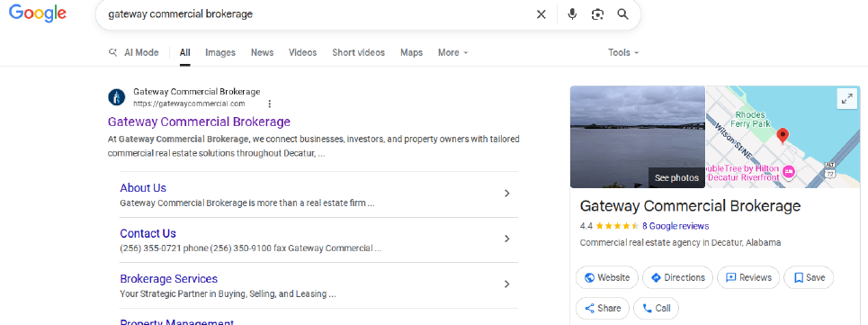The image size is (868, 325).
Task: Open the More dropdown
Action: pos(452,52)
